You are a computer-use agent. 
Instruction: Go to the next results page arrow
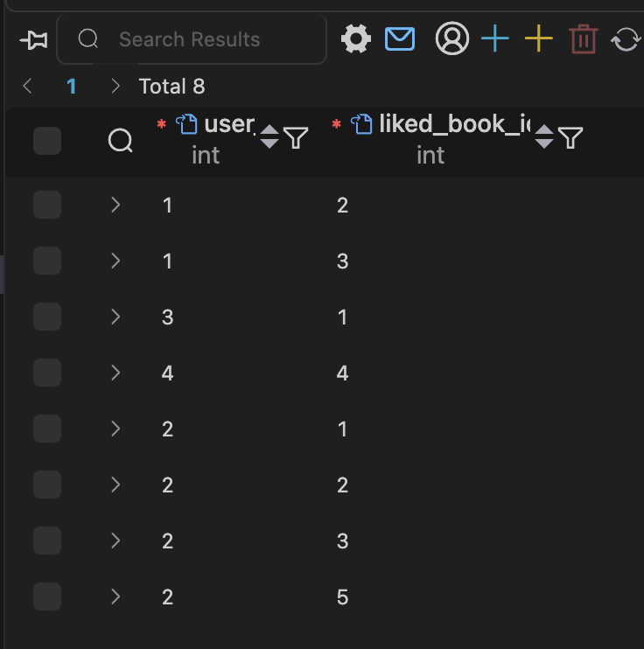[115, 87]
